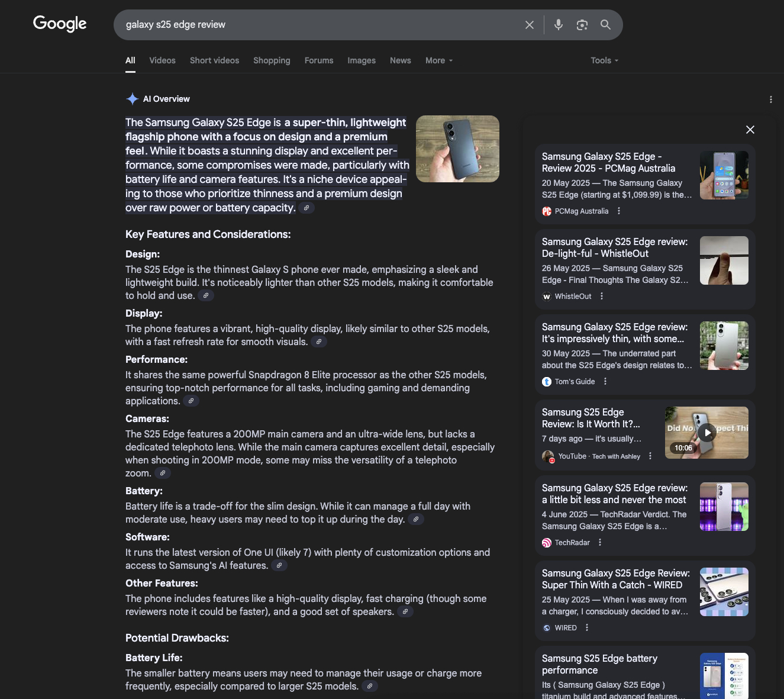Open AI Overview three-dot options menu

click(770, 99)
